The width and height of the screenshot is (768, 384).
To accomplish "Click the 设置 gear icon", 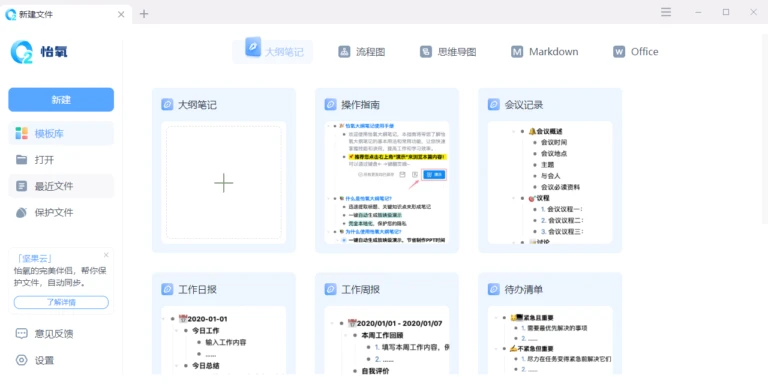I will coord(21,360).
